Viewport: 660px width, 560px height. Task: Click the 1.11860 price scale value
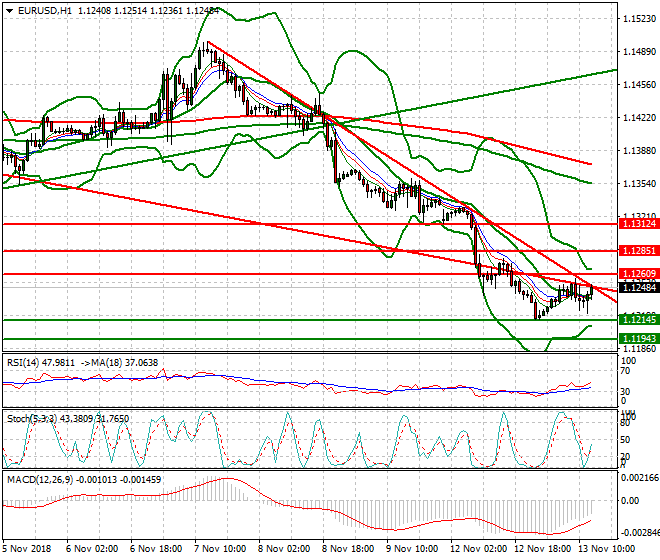pos(639,348)
